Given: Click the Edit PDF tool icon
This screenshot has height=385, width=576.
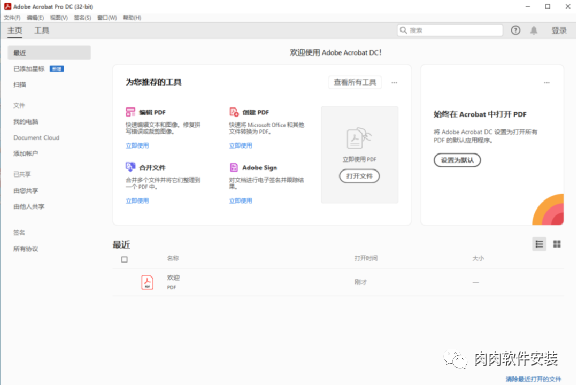Looking at the screenshot, I should coord(130,112).
